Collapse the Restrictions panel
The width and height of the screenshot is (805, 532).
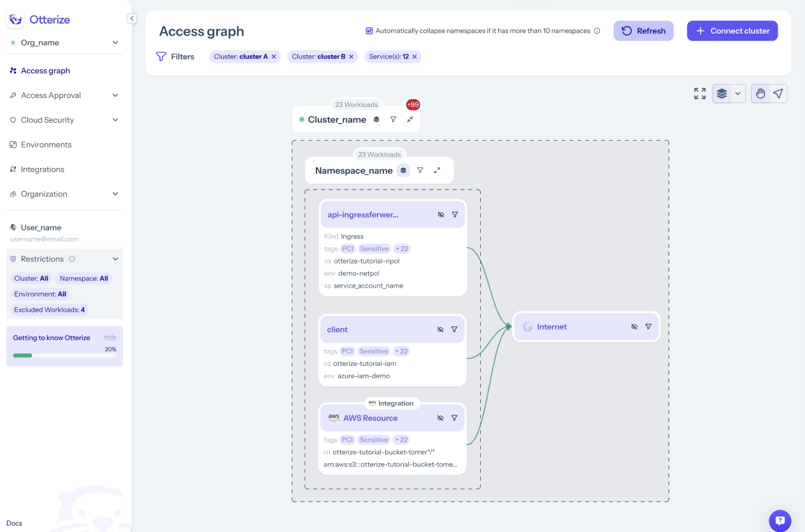115,259
